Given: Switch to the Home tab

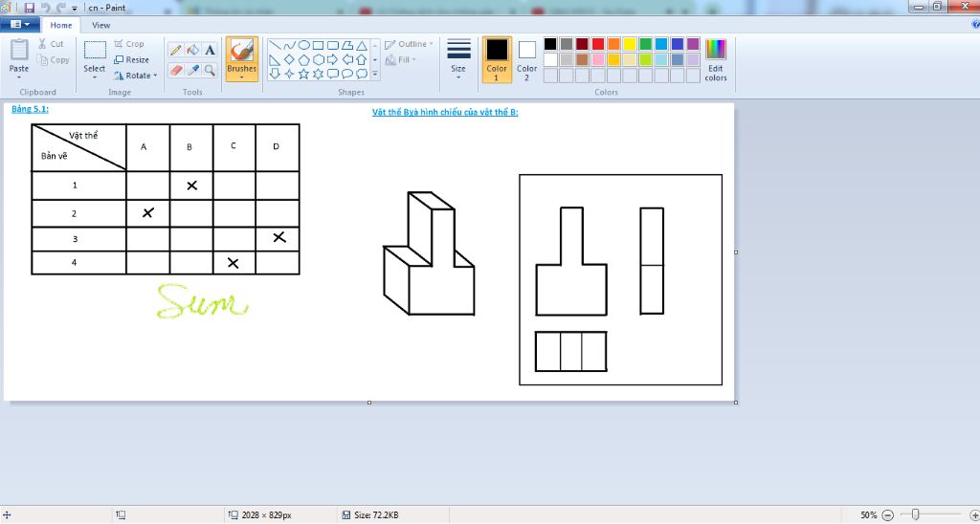Looking at the screenshot, I should pyautogui.click(x=60, y=25).
